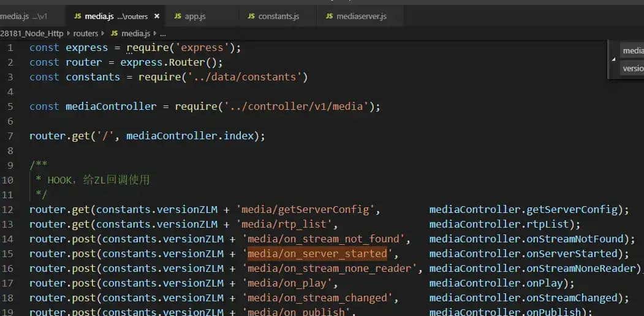Click the JS icon on app.js tab
Viewport: 644px width, 316px height.
point(178,16)
